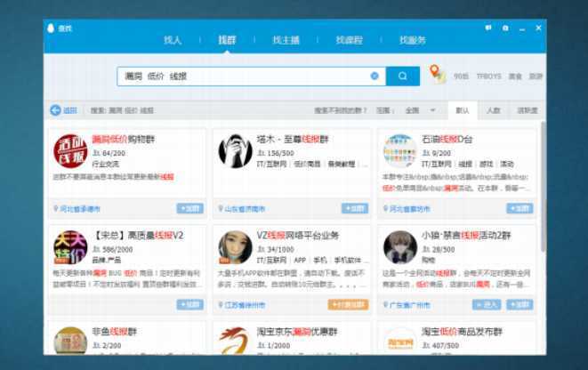
Task: Open the dragon avatar of 淘宝京东漏洞优惠群
Action: [236, 341]
